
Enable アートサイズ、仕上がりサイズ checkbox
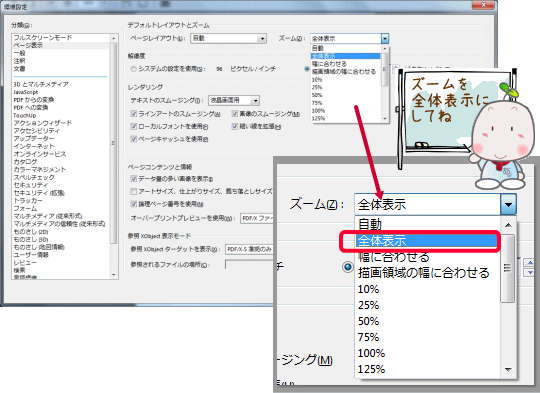(x=134, y=191)
